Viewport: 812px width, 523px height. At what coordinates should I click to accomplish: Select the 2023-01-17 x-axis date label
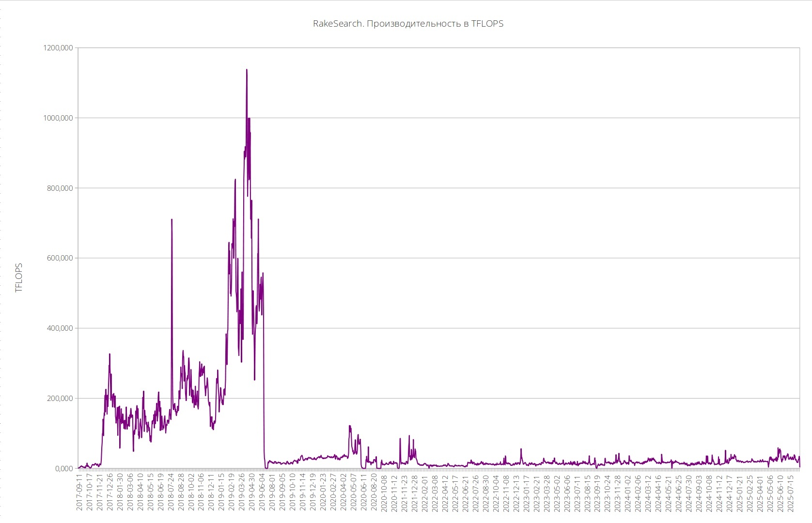pyautogui.click(x=527, y=492)
